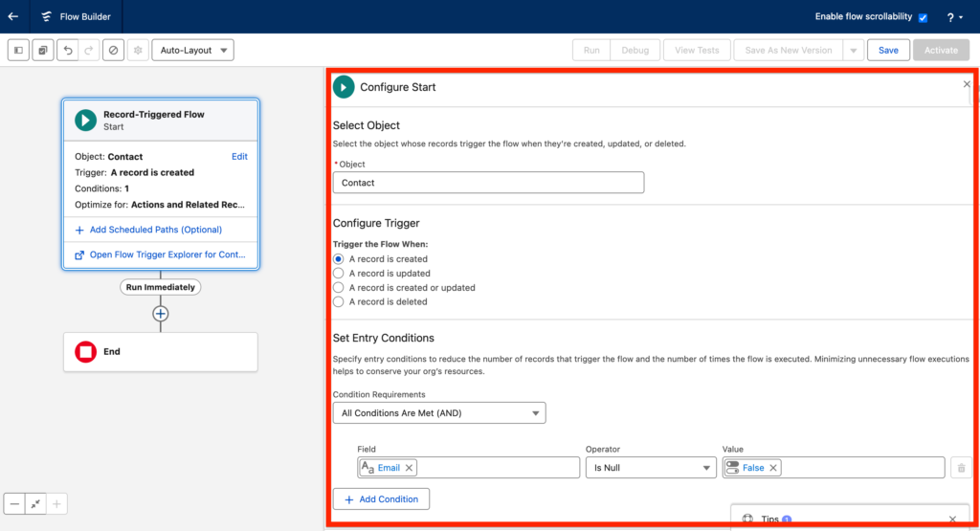Select 'A record is deleted' radio option

tap(338, 302)
